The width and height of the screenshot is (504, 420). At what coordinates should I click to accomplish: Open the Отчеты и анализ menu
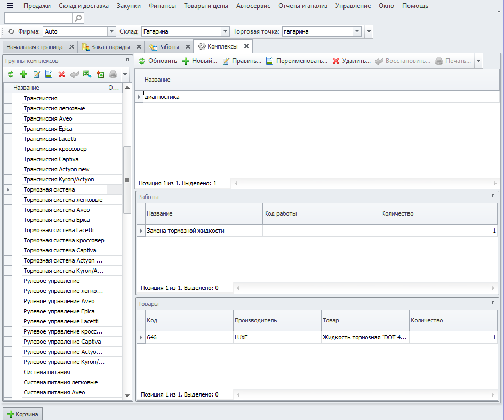pyautogui.click(x=303, y=6)
